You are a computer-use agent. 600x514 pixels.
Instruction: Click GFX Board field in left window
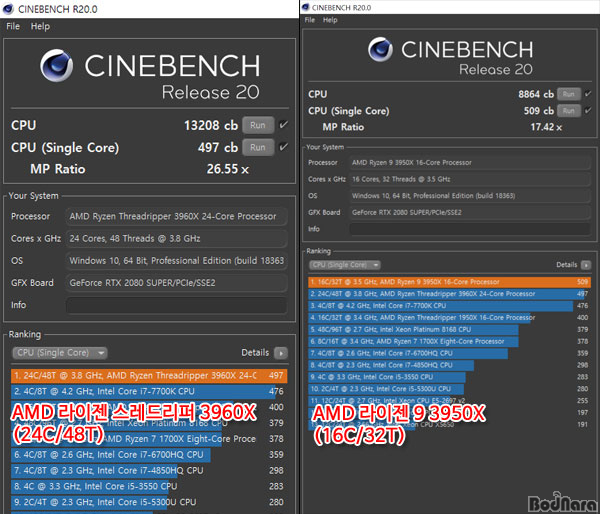click(176, 283)
